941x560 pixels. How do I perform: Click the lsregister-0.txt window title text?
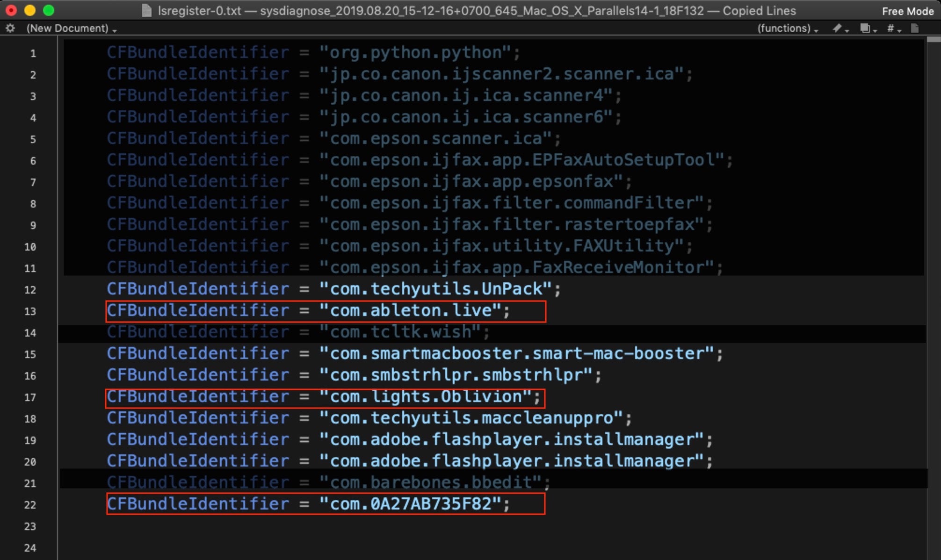(199, 10)
